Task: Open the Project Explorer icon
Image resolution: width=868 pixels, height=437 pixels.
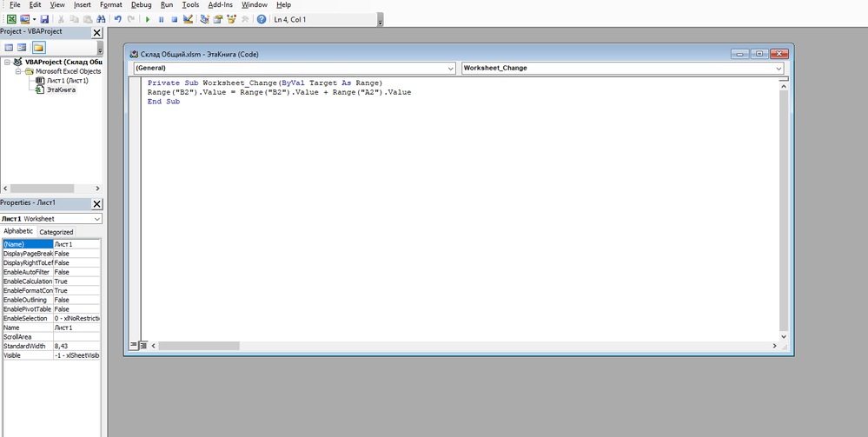Action: pyautogui.click(x=205, y=19)
